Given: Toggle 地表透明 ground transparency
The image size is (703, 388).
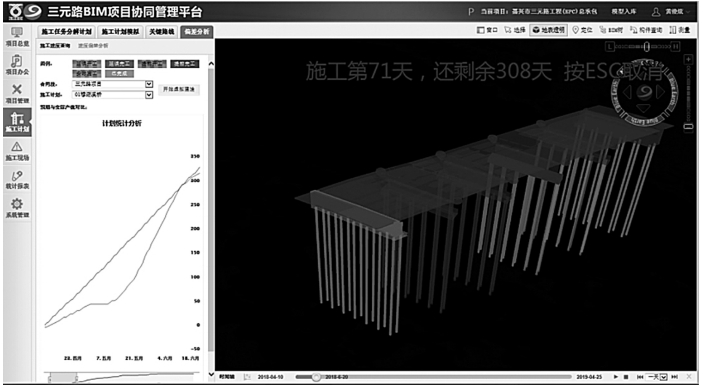Looking at the screenshot, I should [549, 31].
